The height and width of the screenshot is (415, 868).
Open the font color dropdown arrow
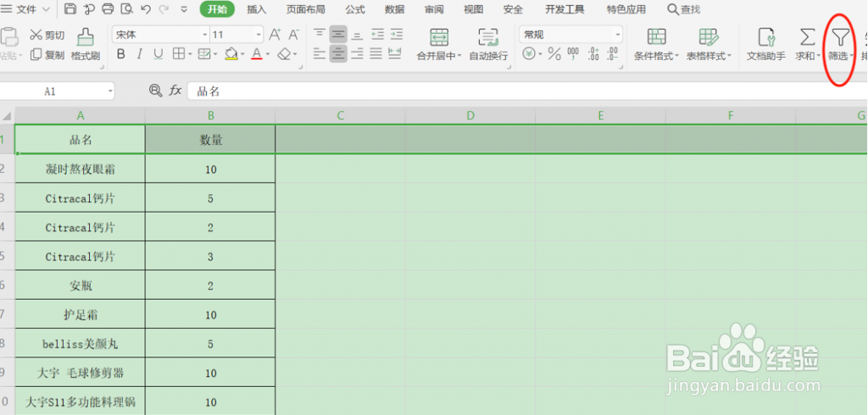(267, 54)
